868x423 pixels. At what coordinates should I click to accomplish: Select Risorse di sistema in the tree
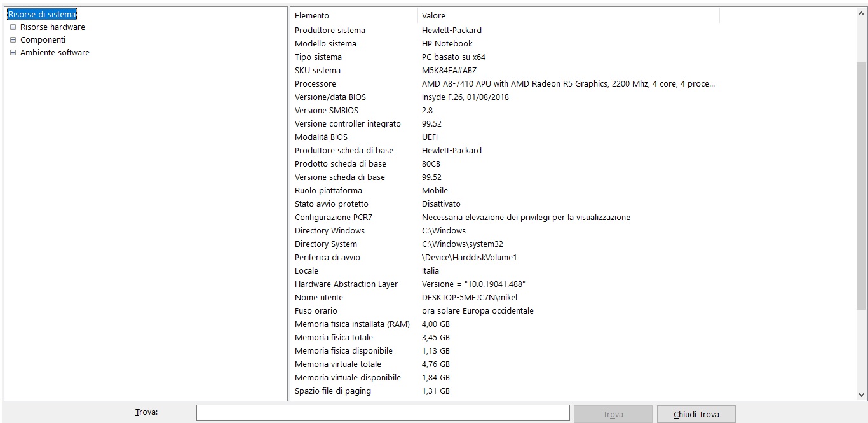click(42, 14)
